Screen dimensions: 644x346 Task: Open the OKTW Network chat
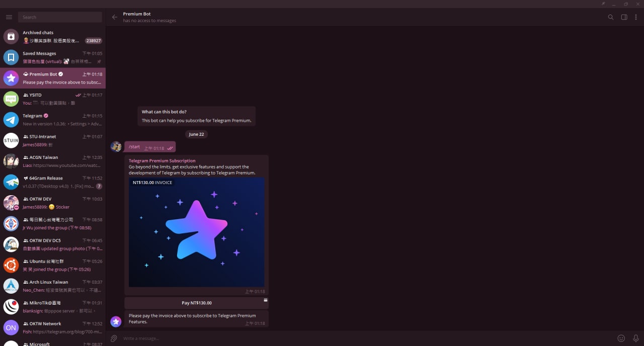pos(53,327)
